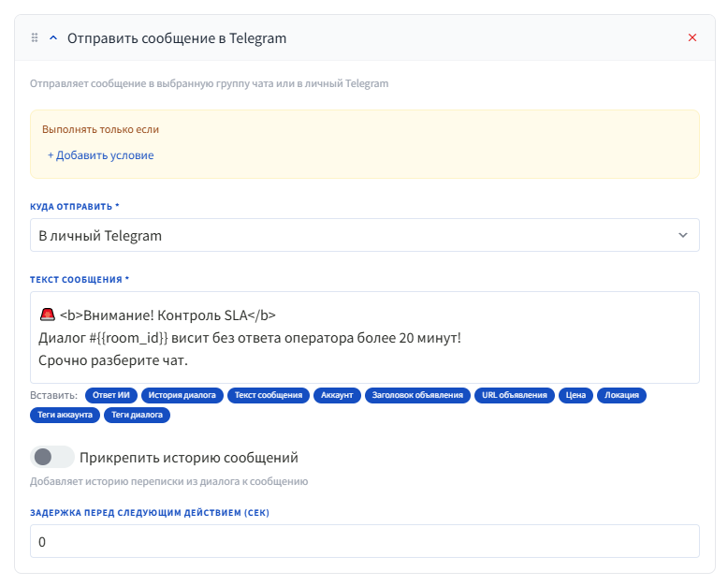The width and height of the screenshot is (728, 586).
Task: Click the "Срочно разберите чат." text line
Action: (113, 360)
